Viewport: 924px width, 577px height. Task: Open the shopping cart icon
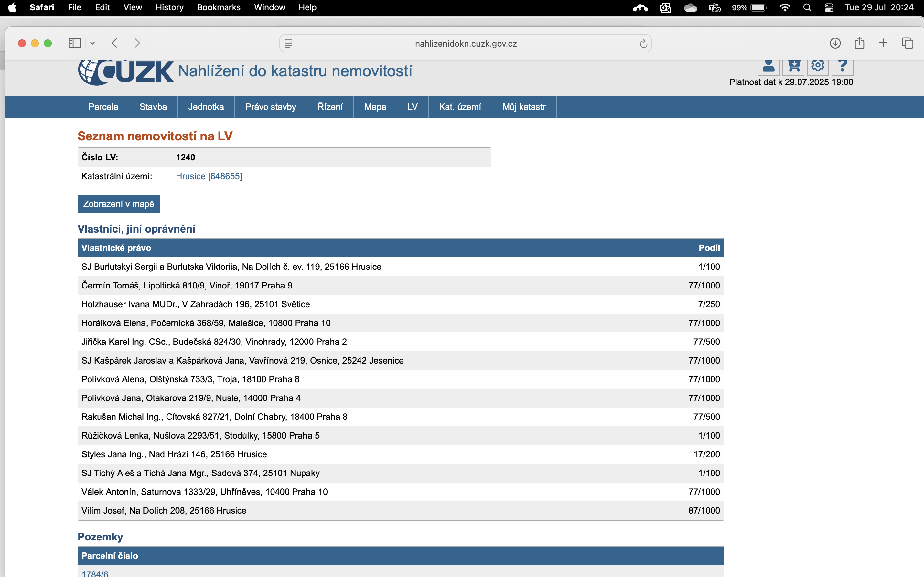(793, 67)
